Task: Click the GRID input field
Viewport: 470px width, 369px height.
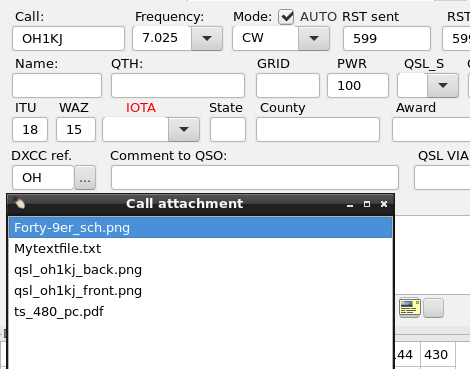Action: pos(288,86)
